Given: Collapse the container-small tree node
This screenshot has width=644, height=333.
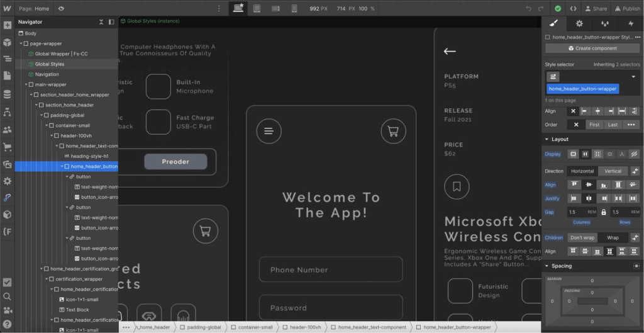Looking at the screenshot, I should 47,126.
